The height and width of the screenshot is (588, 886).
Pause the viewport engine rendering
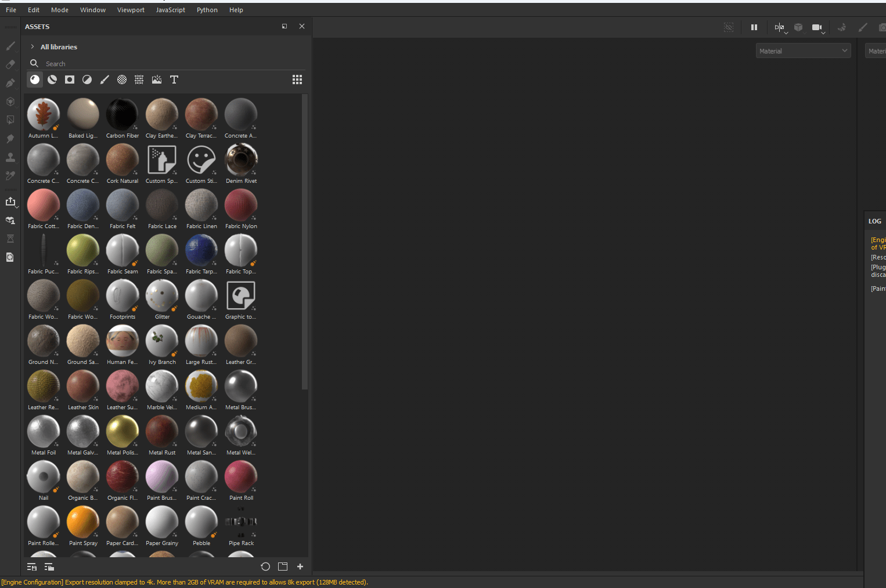(754, 27)
